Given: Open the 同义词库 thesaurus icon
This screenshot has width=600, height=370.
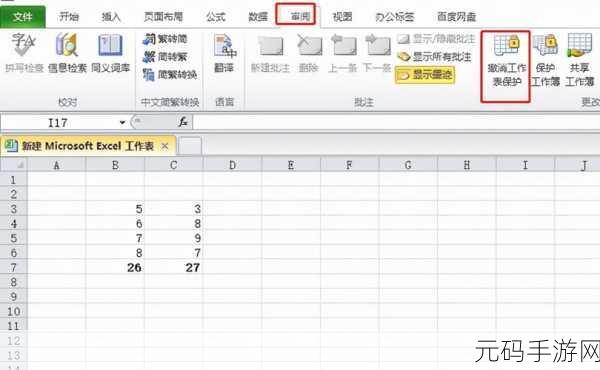Looking at the screenshot, I should pos(111,53).
